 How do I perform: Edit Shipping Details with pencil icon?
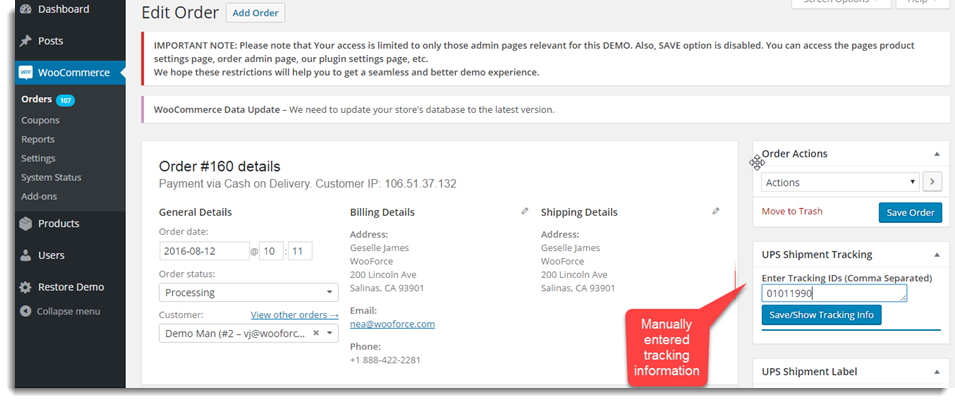pos(716,211)
